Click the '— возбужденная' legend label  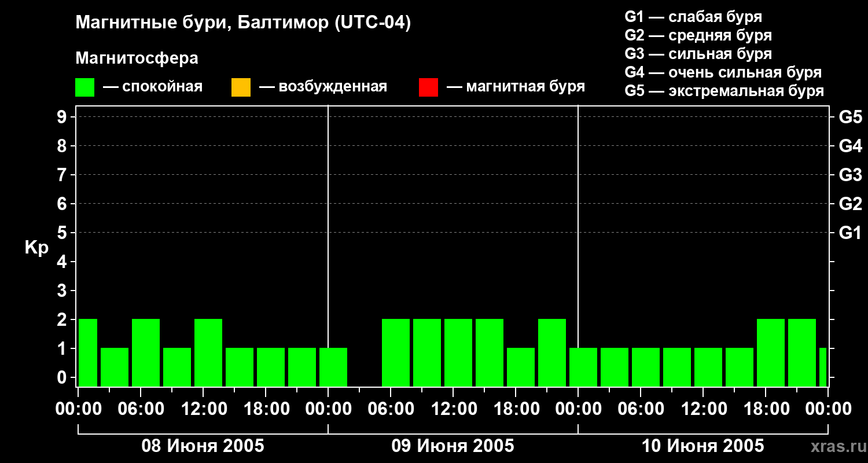coord(323,87)
